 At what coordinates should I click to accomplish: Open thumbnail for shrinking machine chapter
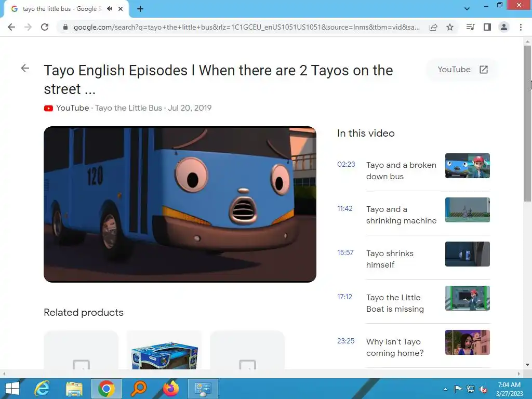click(468, 210)
